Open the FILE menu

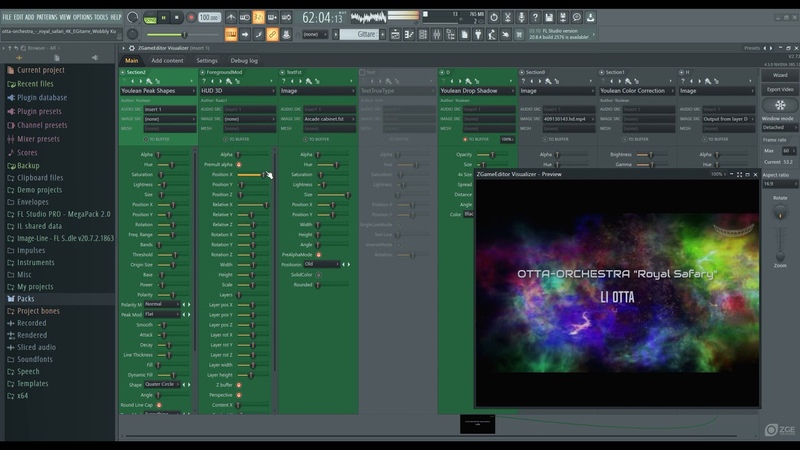pyautogui.click(x=7, y=17)
